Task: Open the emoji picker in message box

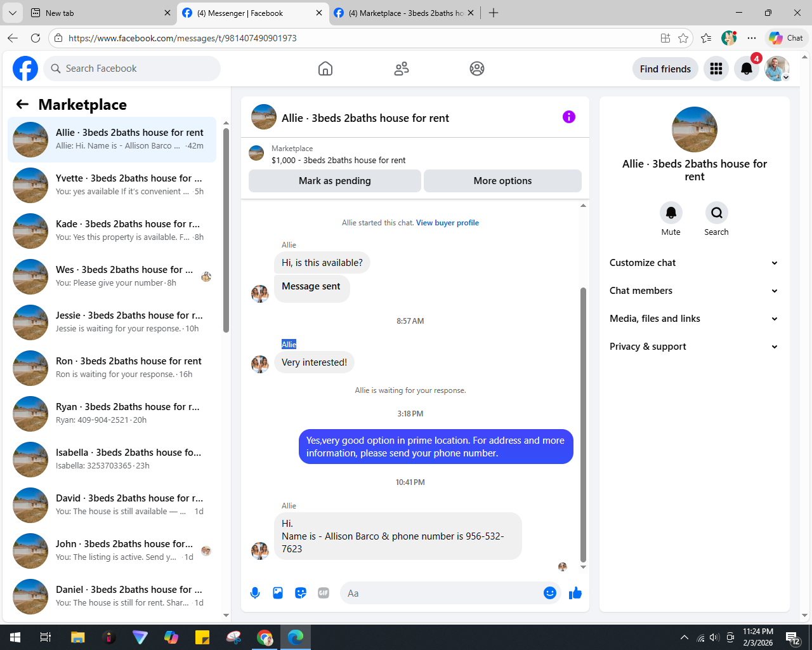Action: coord(550,593)
